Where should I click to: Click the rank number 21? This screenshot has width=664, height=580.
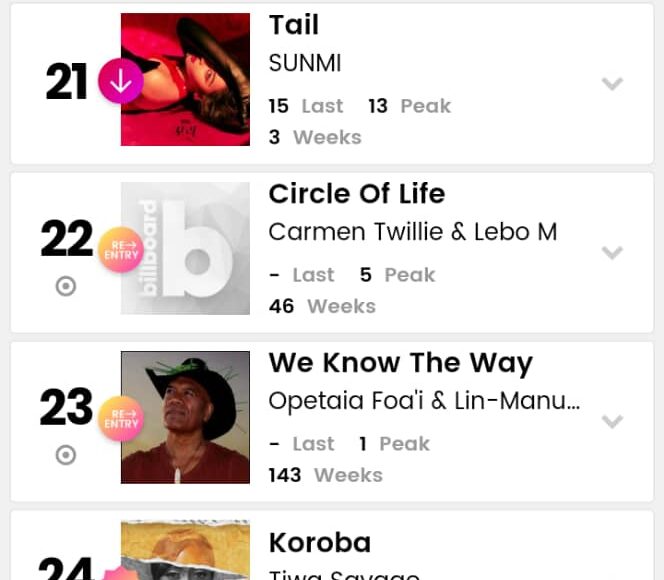pos(67,82)
